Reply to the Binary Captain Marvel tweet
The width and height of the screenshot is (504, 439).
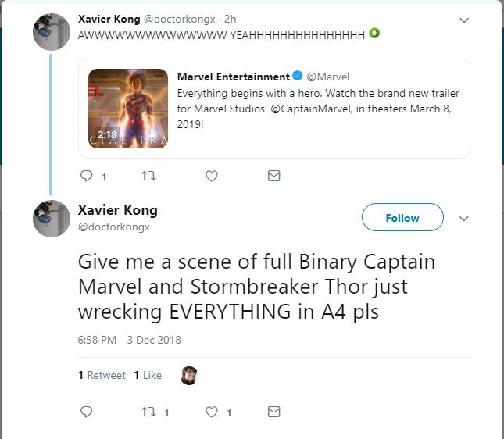[x=87, y=412]
